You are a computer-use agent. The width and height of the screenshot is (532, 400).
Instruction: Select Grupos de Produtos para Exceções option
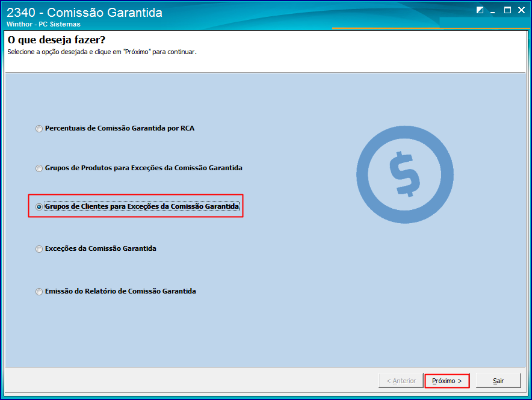coord(139,168)
